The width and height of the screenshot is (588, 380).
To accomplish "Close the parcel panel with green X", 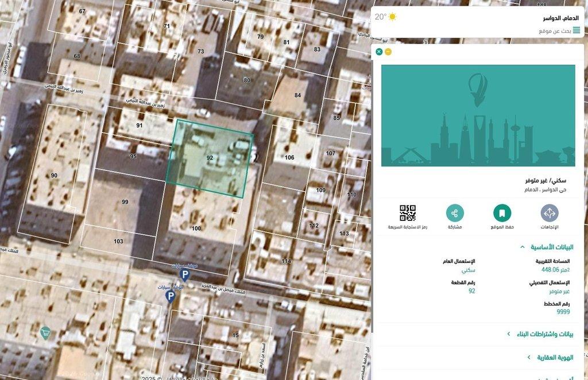I will pyautogui.click(x=379, y=52).
